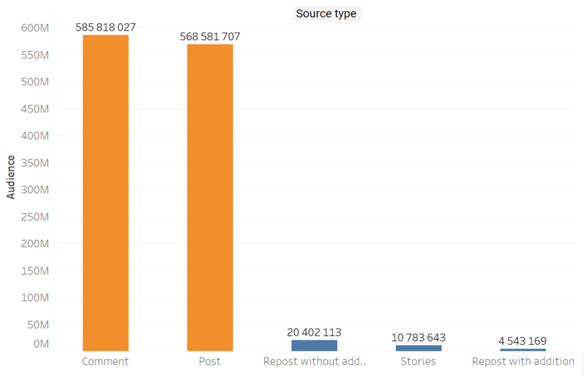Click the 600M axis tick label
This screenshot has height=380, width=588.
point(35,28)
